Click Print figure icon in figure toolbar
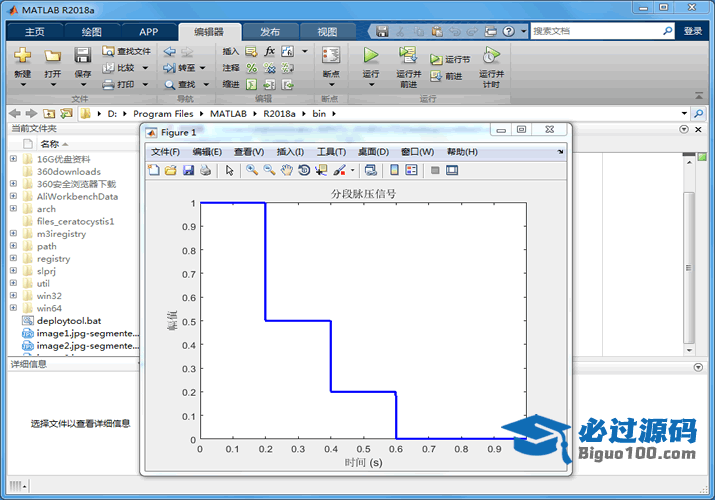Viewport: 715px width, 500px height. 205,170
